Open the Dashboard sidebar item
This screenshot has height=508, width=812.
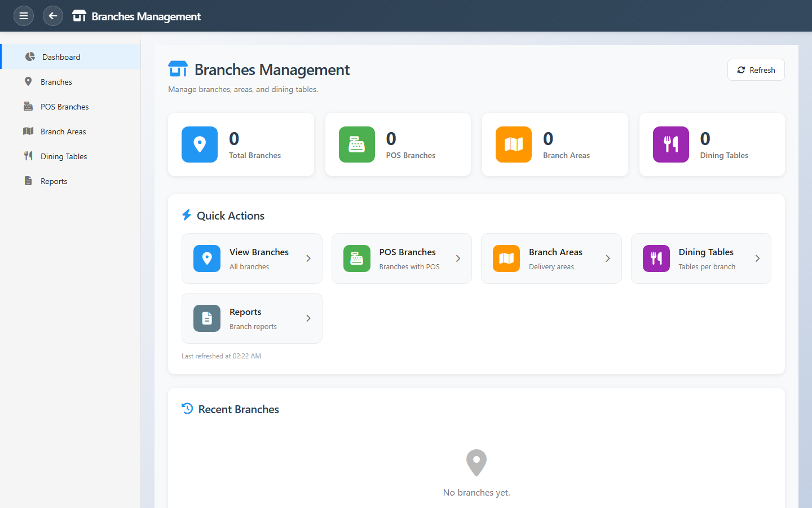(61, 57)
